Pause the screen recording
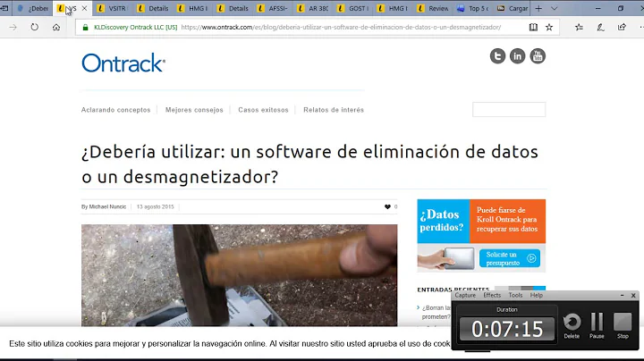644x361 pixels. pyautogui.click(x=597, y=326)
